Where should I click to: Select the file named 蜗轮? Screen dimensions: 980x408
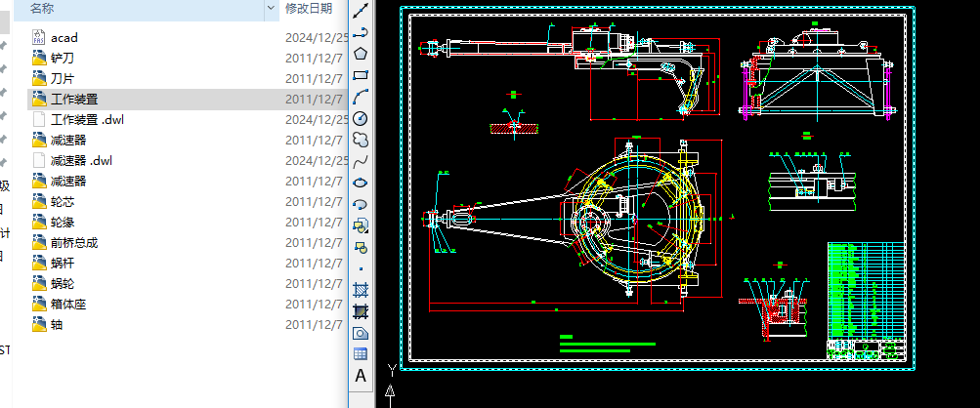click(63, 284)
